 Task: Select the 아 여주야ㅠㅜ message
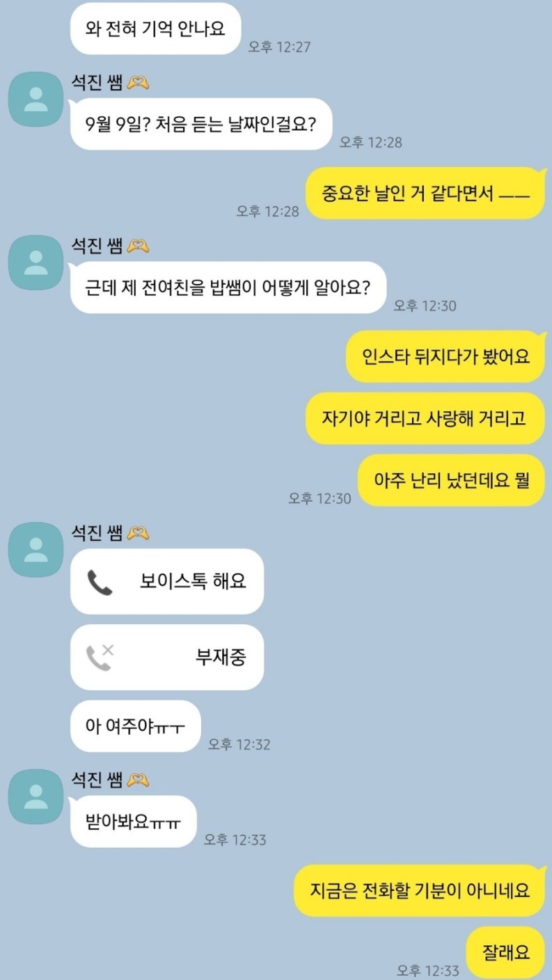tap(136, 727)
